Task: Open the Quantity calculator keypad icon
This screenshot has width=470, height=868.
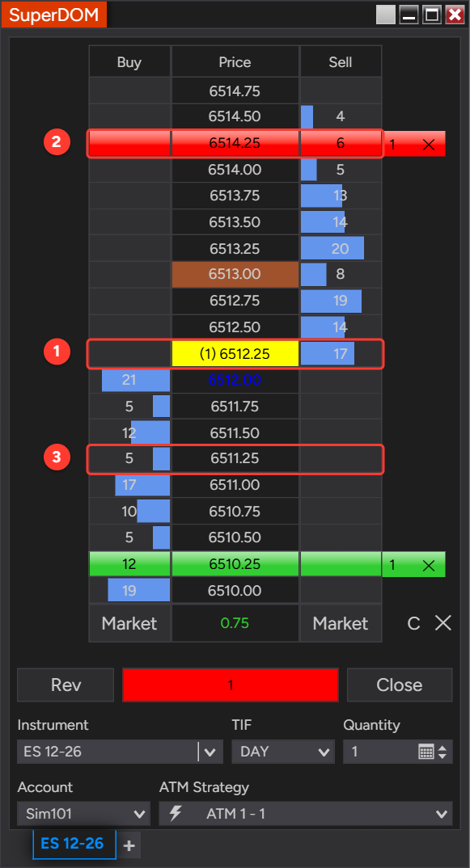Action: [426, 752]
